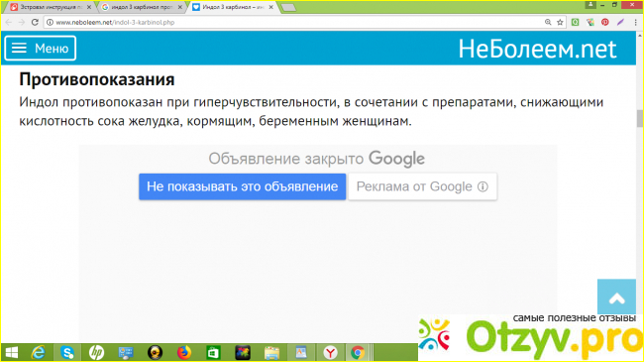Click the page vertical scrollbar thumb
Viewport: 644px width, 362px height.
pyautogui.click(x=639, y=118)
